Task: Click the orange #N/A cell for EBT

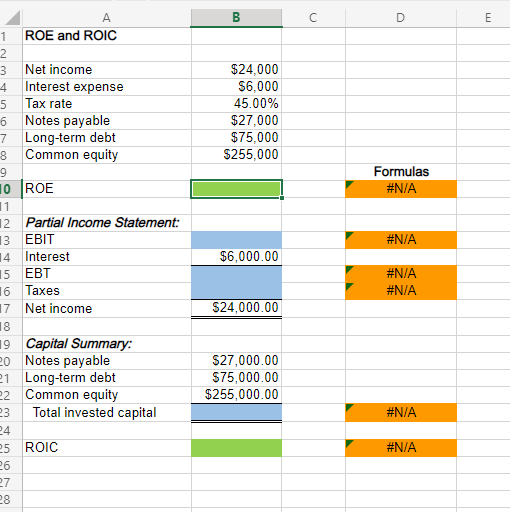Action: click(401, 274)
